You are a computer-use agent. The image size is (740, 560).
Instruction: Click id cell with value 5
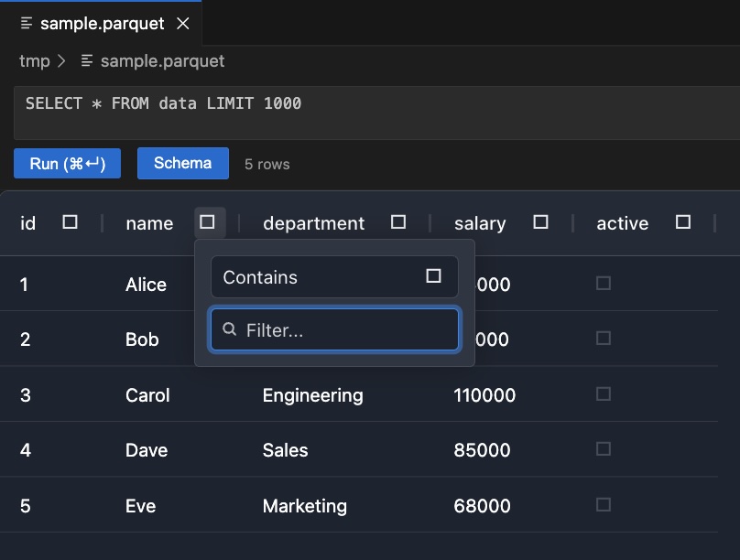(x=25, y=505)
